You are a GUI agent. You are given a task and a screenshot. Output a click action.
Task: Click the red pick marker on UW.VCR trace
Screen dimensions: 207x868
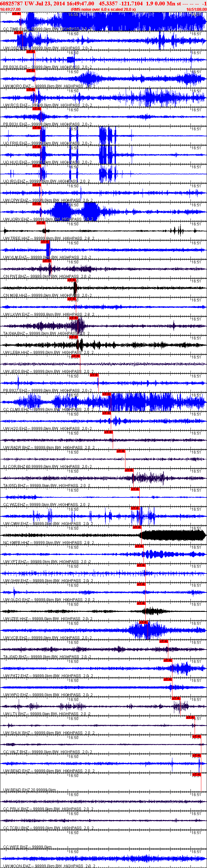click(143, 622)
